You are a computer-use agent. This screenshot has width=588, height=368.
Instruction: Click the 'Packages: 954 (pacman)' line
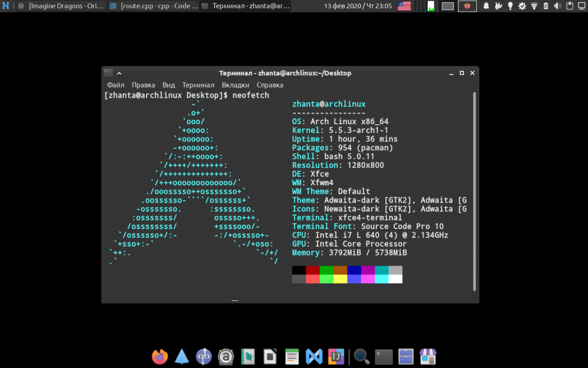coord(342,148)
